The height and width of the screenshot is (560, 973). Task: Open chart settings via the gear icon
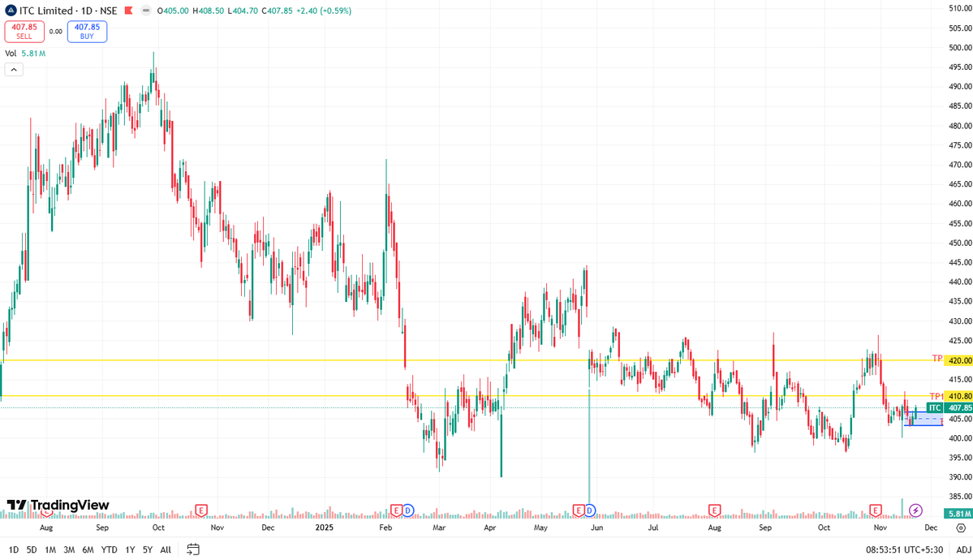click(961, 528)
